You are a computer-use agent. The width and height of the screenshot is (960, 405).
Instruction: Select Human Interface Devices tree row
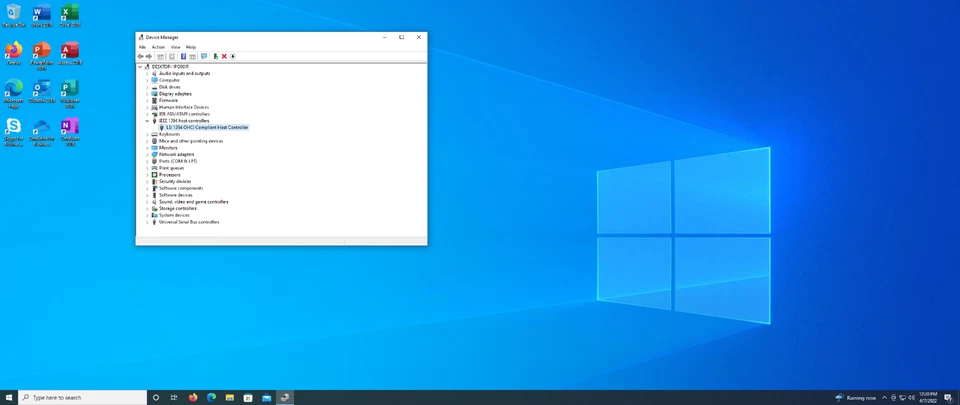coord(181,107)
